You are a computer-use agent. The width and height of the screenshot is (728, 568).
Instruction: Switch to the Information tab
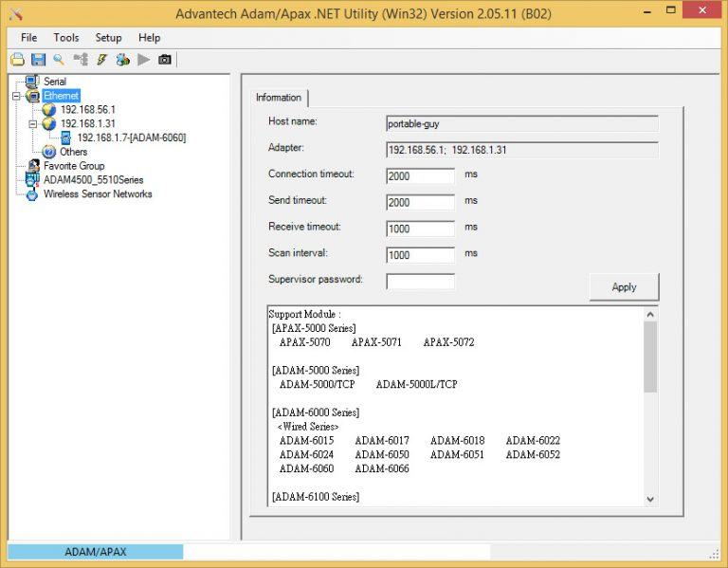(279, 98)
